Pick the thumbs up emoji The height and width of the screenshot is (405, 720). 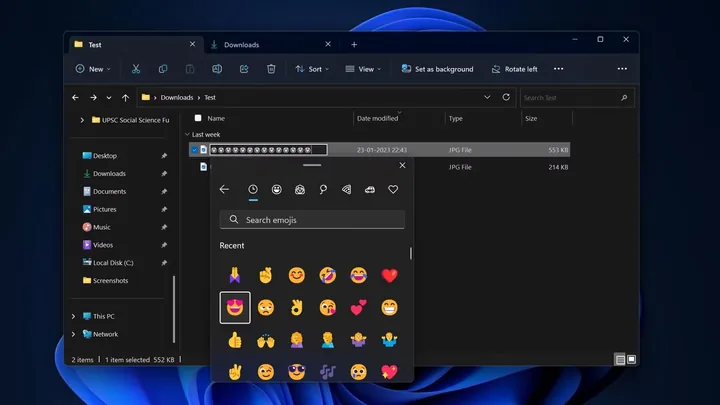coord(235,340)
